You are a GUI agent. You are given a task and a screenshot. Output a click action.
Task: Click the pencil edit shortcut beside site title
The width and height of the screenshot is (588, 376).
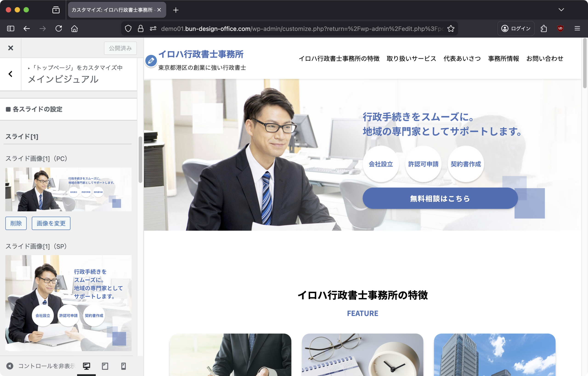151,61
